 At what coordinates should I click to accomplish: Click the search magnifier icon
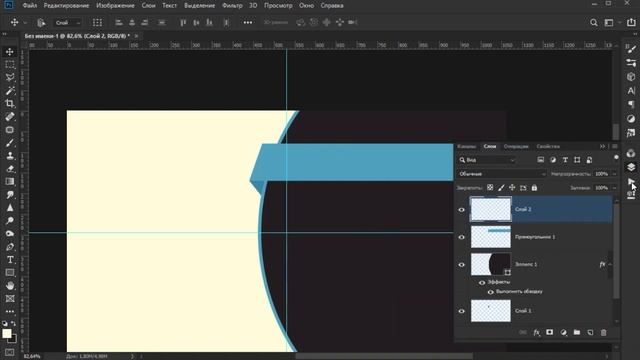point(594,23)
